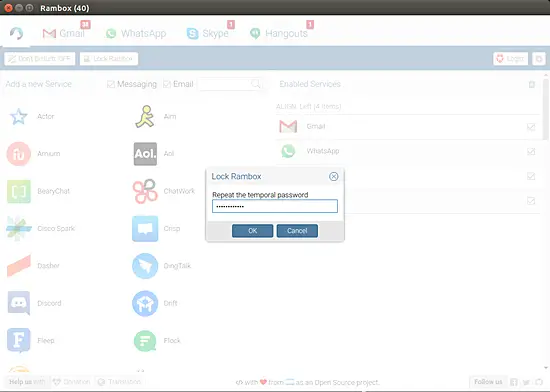Switch to the Gmail tab
The width and height of the screenshot is (550, 392).
point(63,33)
